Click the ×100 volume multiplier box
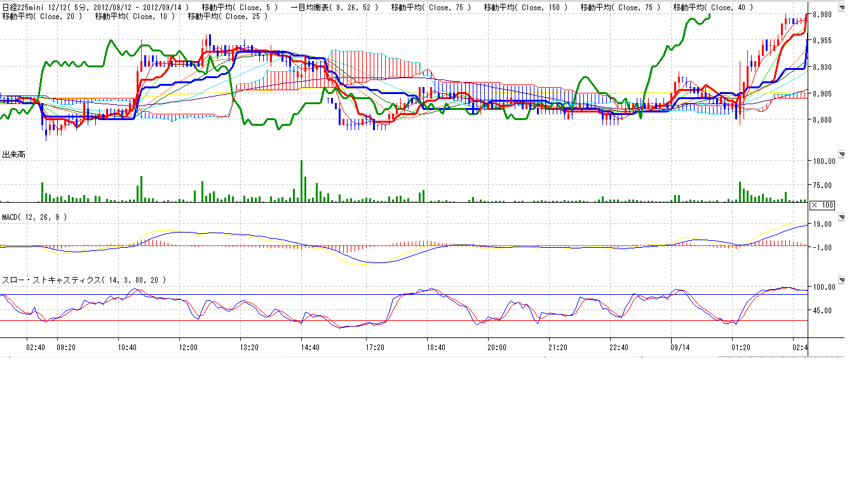Viewport: 868px width, 488px height. (x=822, y=205)
